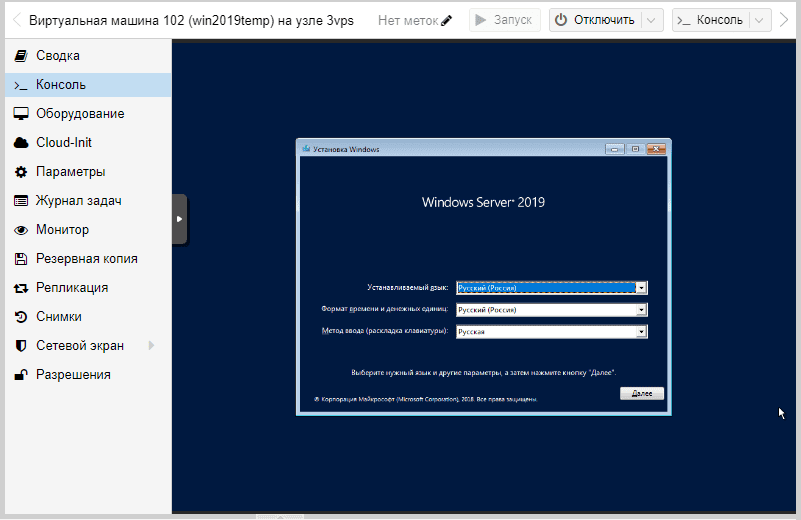Click the Далее button in Windows setup
The height and width of the screenshot is (520, 801).
point(642,393)
